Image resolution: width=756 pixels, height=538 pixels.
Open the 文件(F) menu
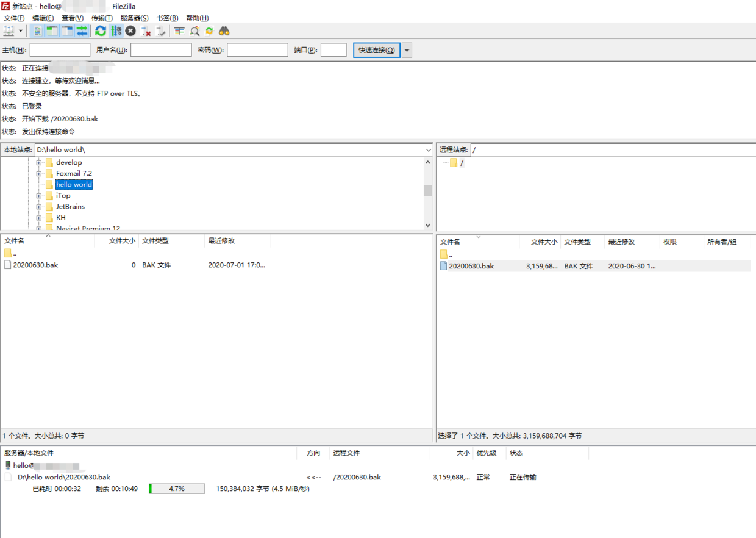14,18
